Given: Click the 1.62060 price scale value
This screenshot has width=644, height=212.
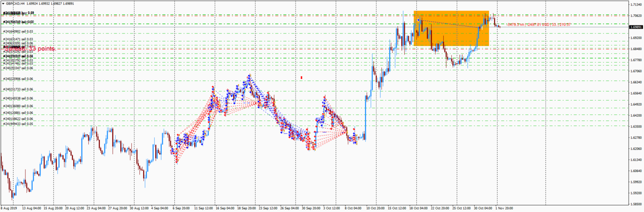Looking at the screenshot, I should (x=636, y=148).
